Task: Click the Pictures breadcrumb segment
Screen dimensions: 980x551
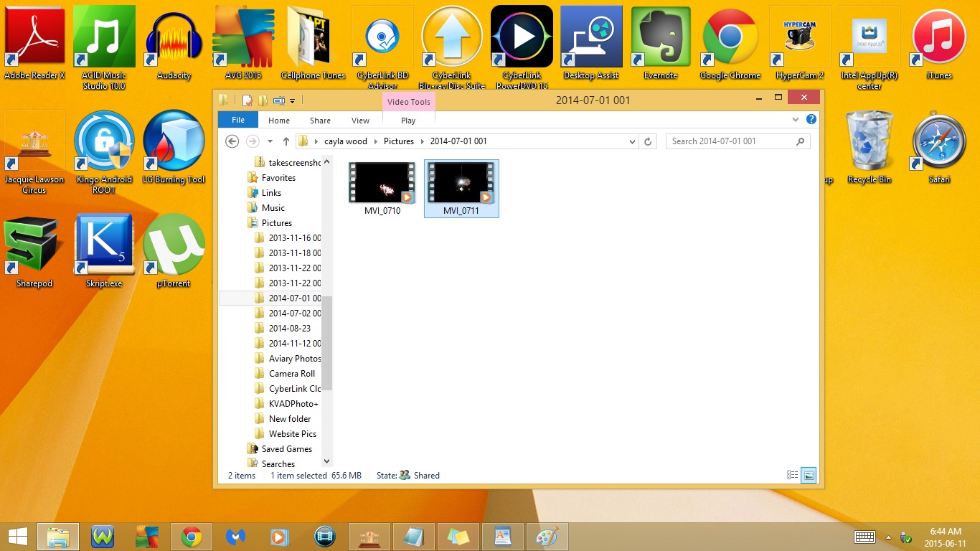Action: click(x=399, y=141)
